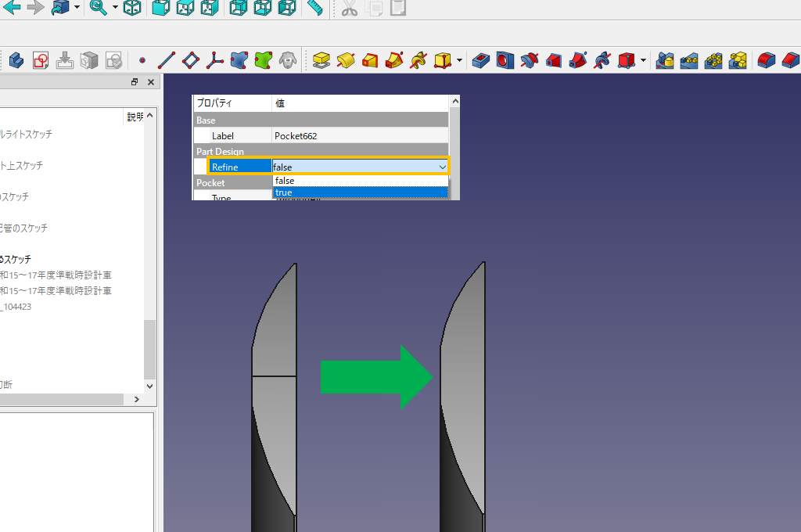Click the Hole tool icon
This screenshot has height=532, width=801.
[x=506, y=60]
